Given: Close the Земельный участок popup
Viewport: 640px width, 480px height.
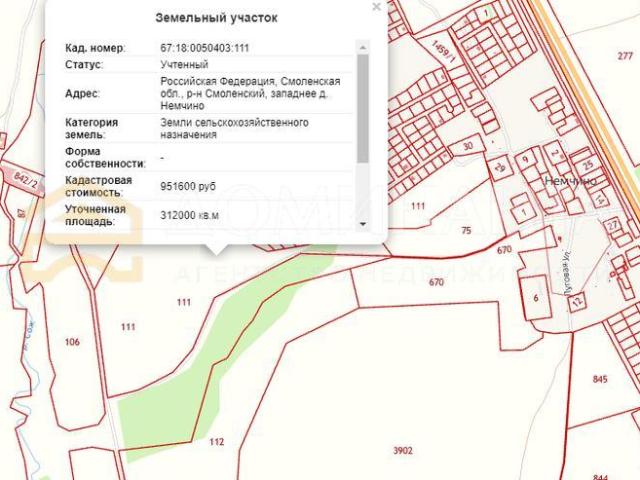Looking at the screenshot, I should coord(376,7).
